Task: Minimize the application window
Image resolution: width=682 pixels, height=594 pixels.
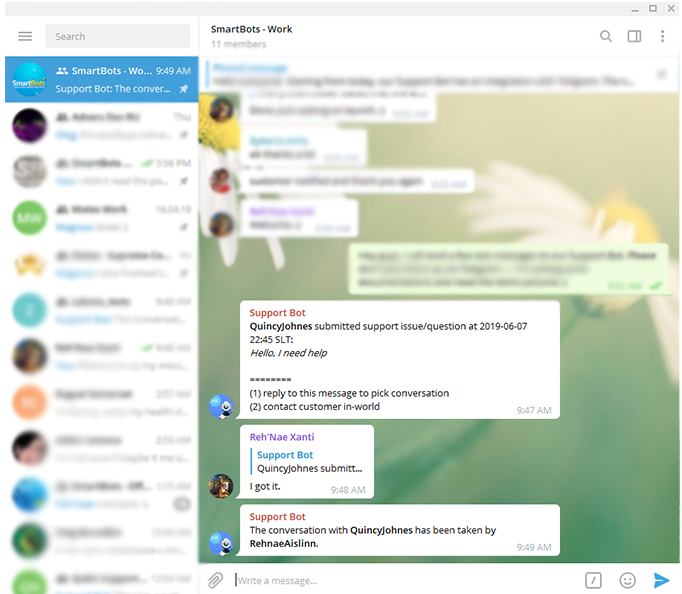Action: [x=635, y=9]
